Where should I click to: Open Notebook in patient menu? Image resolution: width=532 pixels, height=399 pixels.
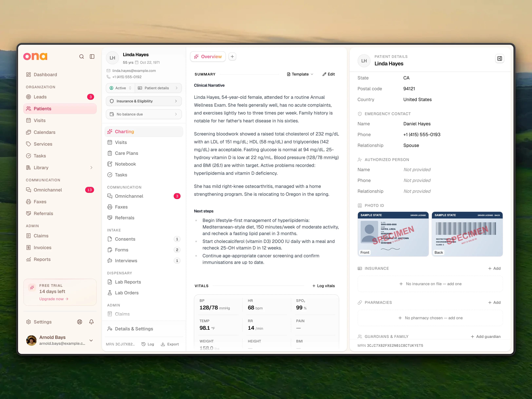tap(144, 164)
